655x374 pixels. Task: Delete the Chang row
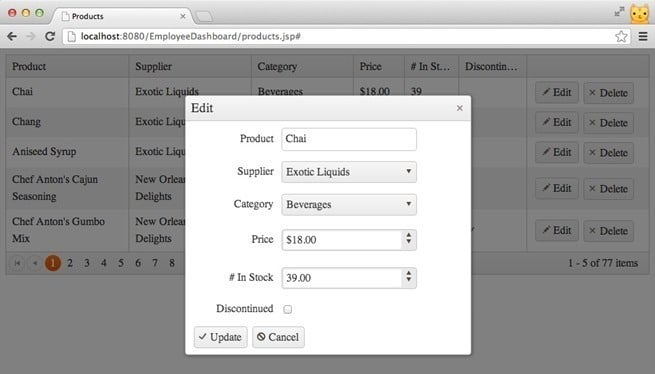tap(608, 123)
